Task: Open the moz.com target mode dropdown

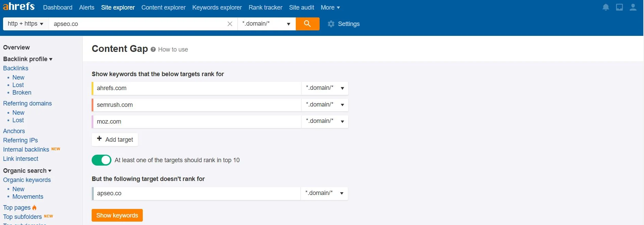Action: tap(325, 121)
